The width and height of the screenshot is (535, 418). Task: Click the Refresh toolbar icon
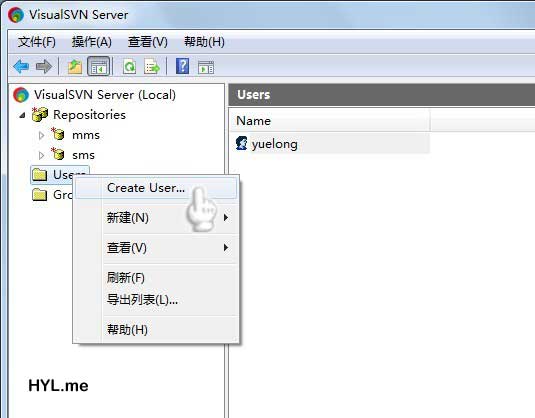click(x=129, y=66)
